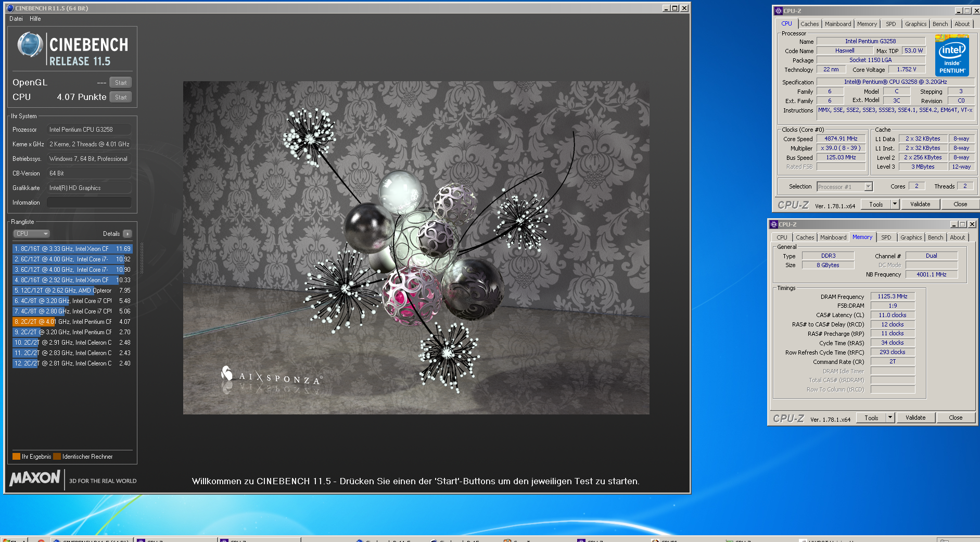Select ranking row 6 Core i7 3.20 GHz
The width and height of the screenshot is (980, 542).
72,301
